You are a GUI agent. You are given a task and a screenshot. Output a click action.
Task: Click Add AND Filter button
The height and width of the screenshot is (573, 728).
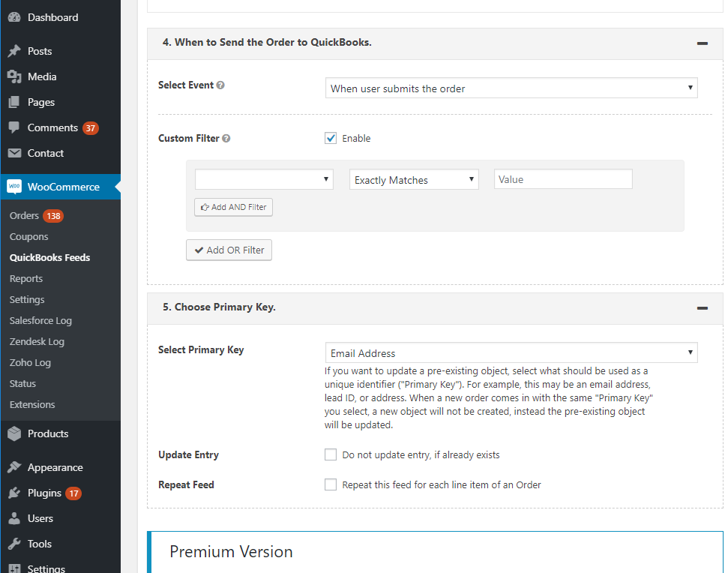[x=233, y=207]
